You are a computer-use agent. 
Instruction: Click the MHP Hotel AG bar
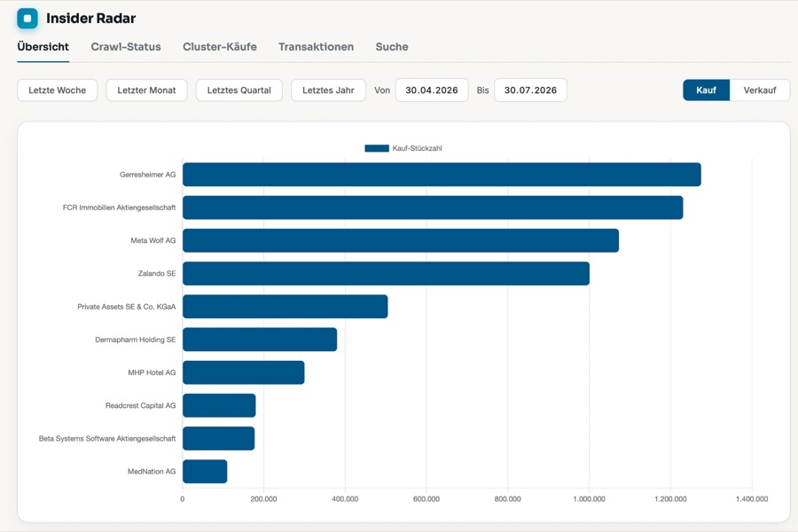[x=243, y=372]
